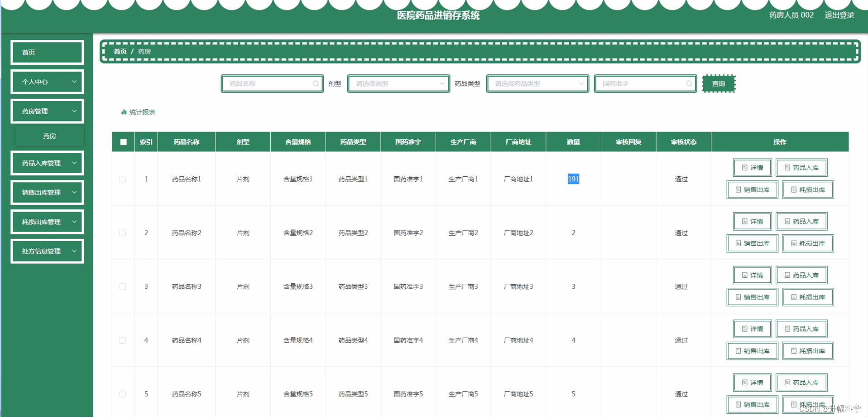
Task: Open 详情 for 药品名称1
Action: (x=752, y=167)
